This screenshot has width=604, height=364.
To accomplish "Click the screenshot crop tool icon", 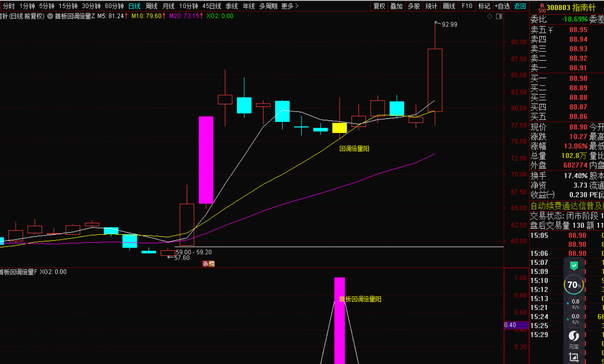I will (574, 356).
